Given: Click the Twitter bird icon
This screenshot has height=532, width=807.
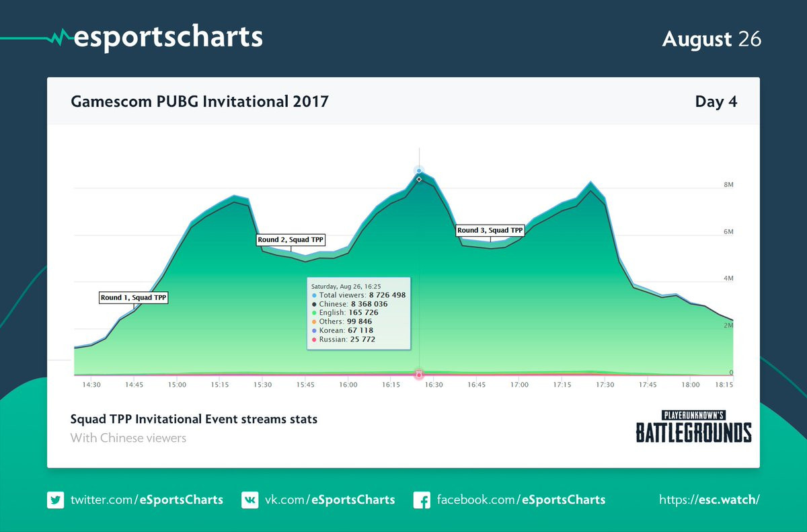Looking at the screenshot, I should [55, 500].
